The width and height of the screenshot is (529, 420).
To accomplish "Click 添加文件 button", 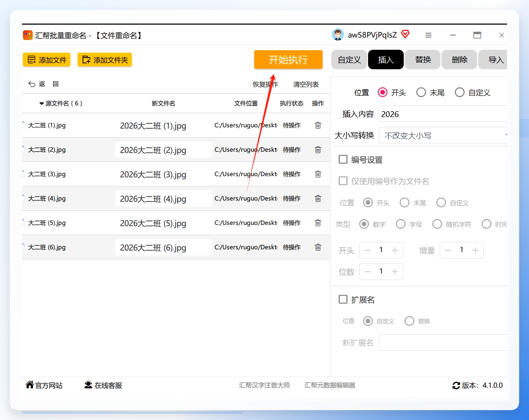I will pyautogui.click(x=46, y=60).
